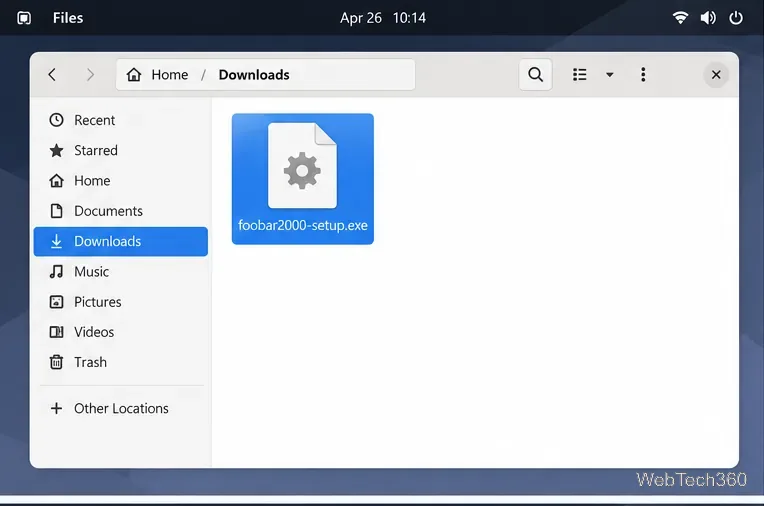The height and width of the screenshot is (506, 764).
Task: Click the Downloads segment in the path bar
Action: click(254, 75)
